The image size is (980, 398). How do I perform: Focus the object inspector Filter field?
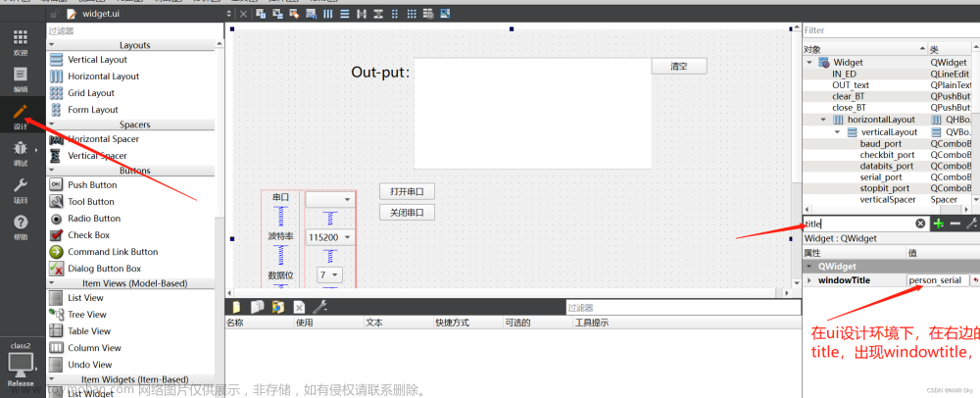click(891, 30)
